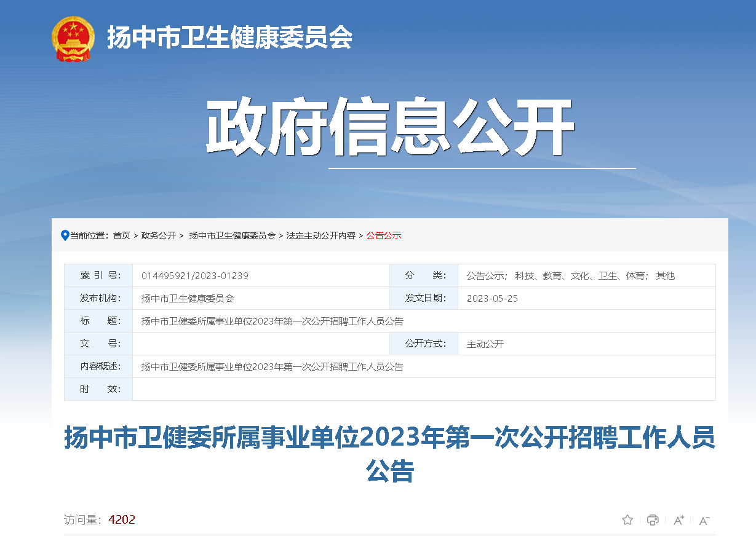Click the large blue article headline

point(390,455)
